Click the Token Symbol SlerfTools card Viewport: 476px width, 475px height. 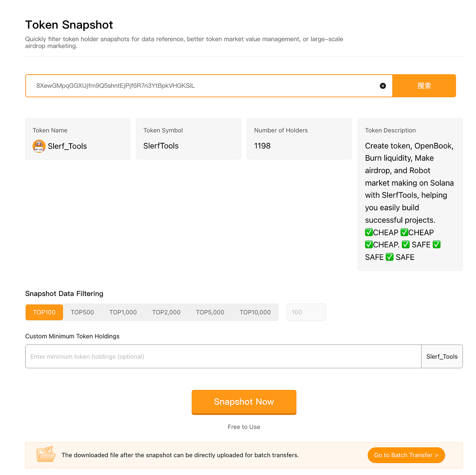188,138
